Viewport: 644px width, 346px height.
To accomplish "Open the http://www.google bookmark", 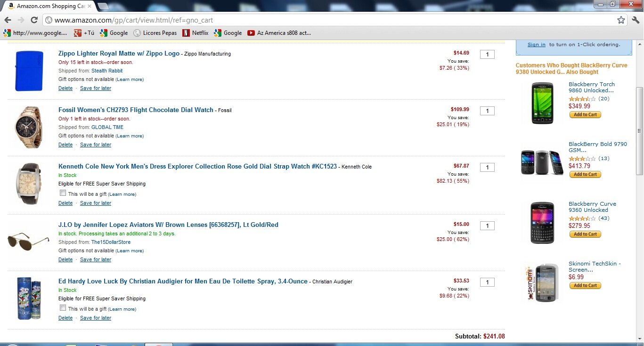I will click(35, 33).
